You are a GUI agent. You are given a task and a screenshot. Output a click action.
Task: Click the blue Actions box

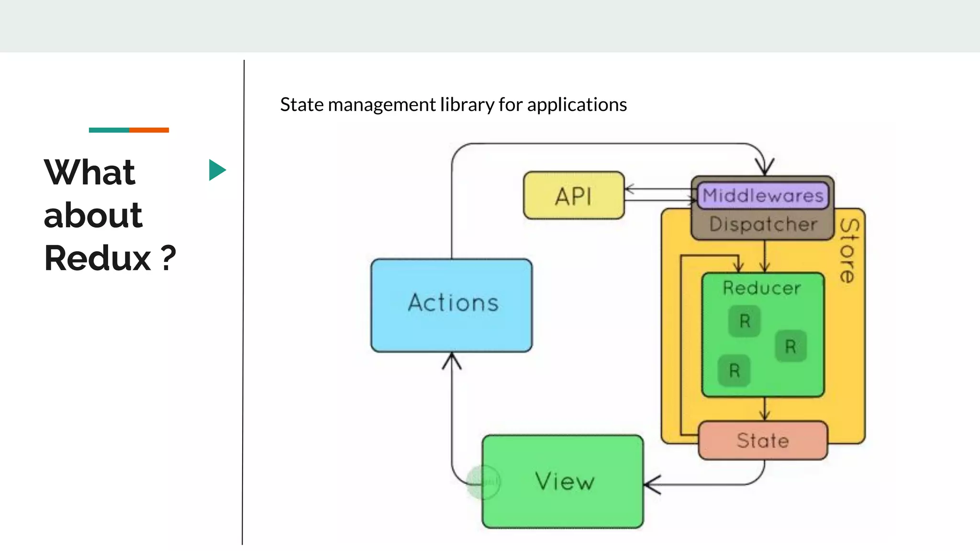(452, 305)
